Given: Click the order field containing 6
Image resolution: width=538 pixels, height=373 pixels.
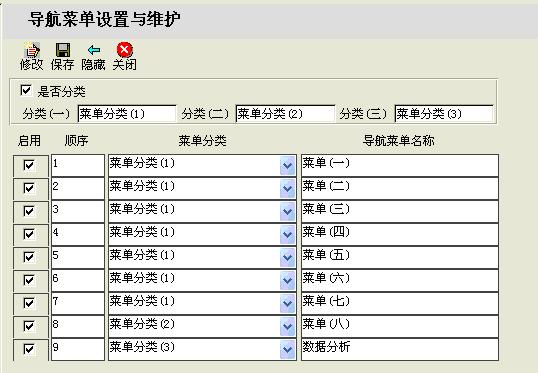Looking at the screenshot, I should pyautogui.click(x=78, y=280).
